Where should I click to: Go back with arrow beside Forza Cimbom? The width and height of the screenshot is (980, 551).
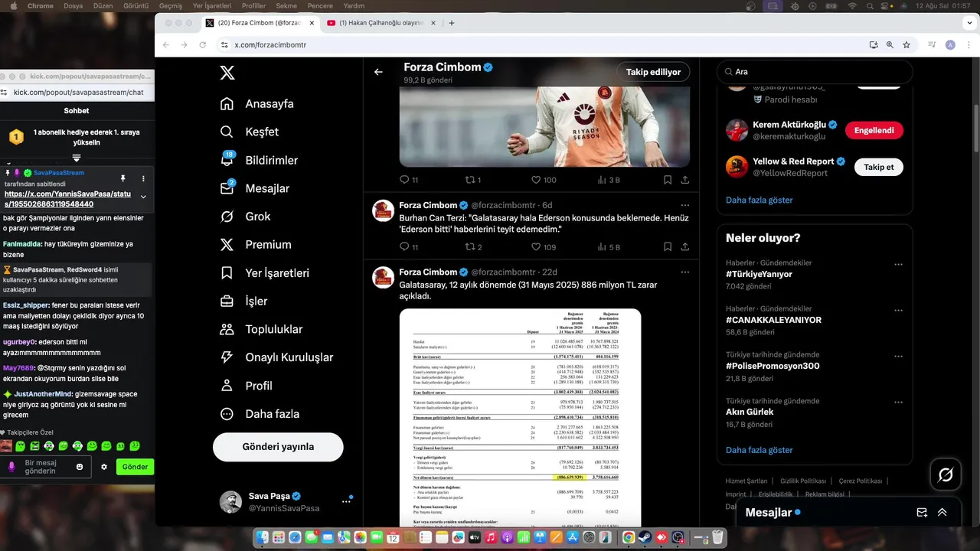point(378,72)
